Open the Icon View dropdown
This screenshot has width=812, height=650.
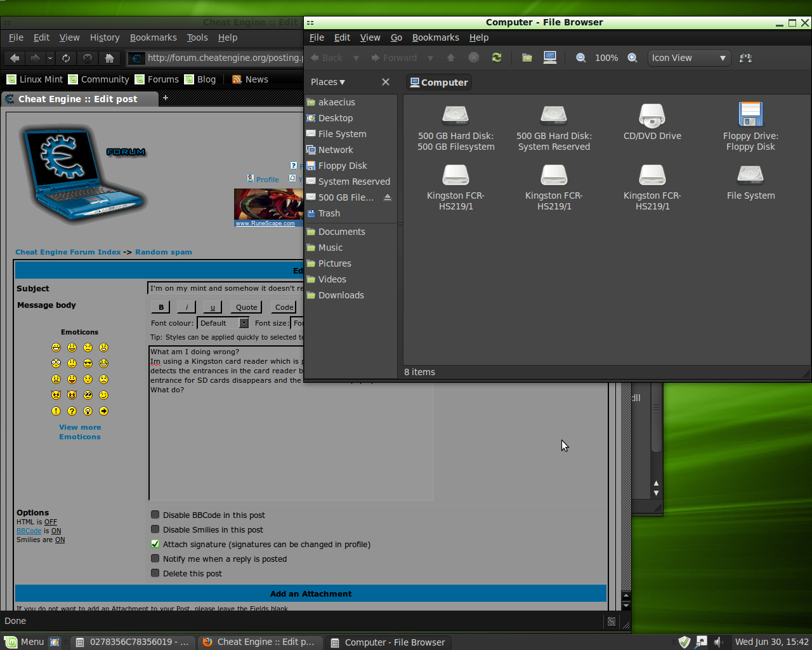pyautogui.click(x=689, y=58)
